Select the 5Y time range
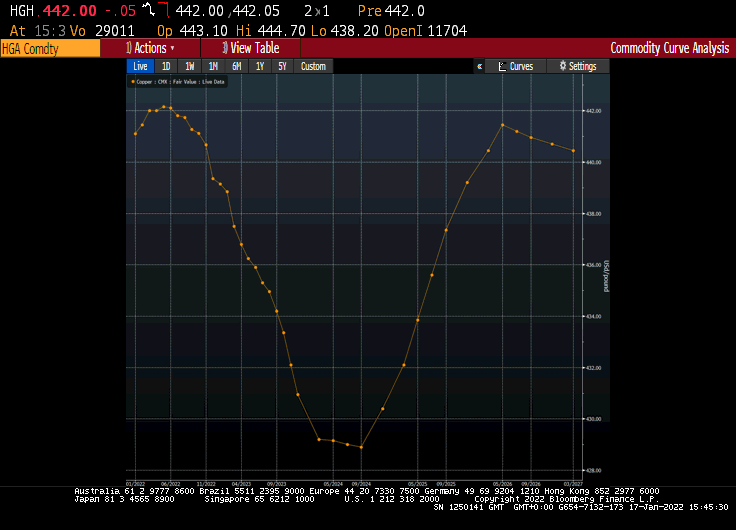736x530 pixels. coord(282,66)
